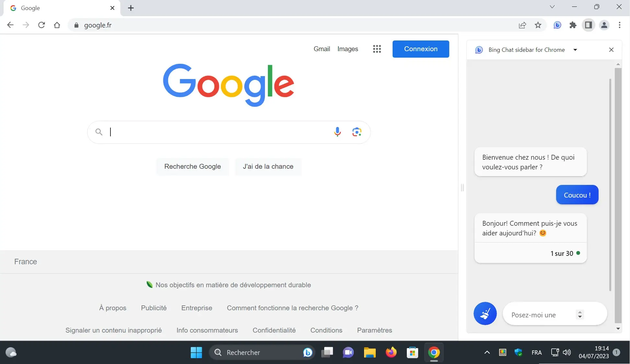The image size is (630, 364).
Task: Launch Firefox from the taskbar
Action: tap(391, 352)
